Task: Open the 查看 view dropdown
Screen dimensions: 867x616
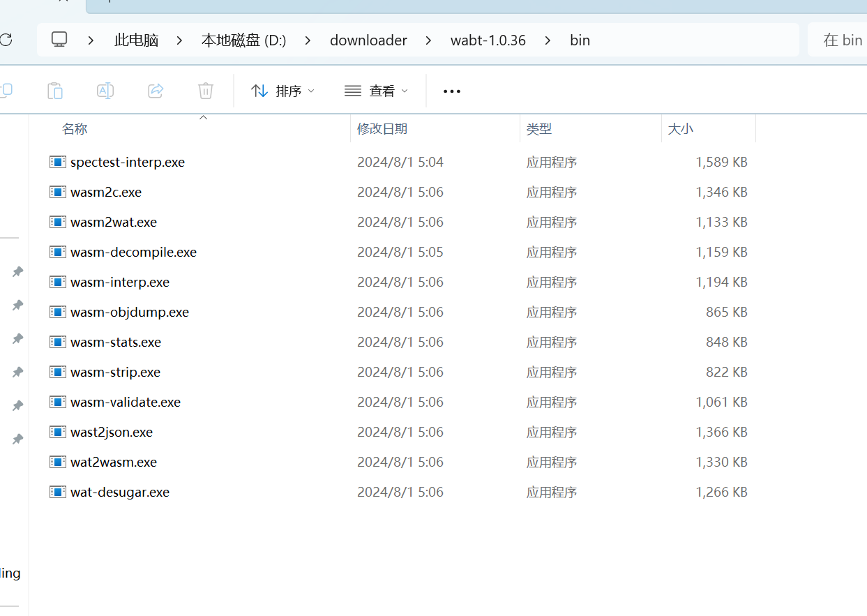Action: (376, 91)
